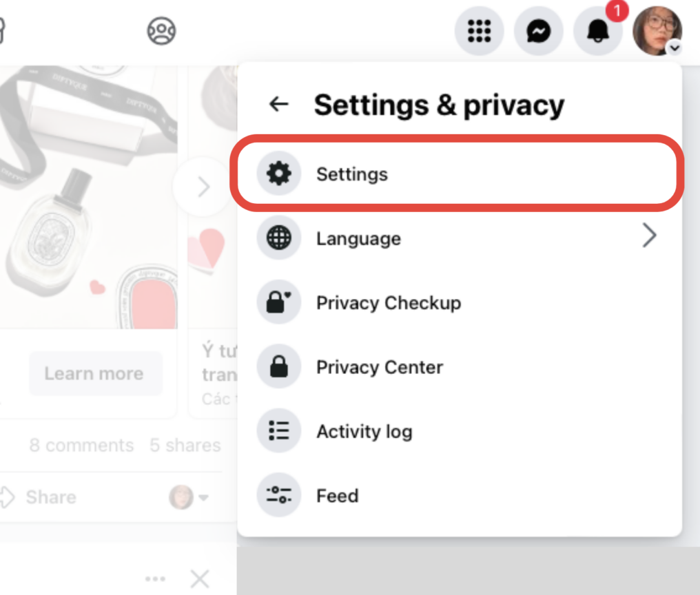Open the three-dot options menu at the bottom
Image resolution: width=700 pixels, height=595 pixels.
(156, 578)
